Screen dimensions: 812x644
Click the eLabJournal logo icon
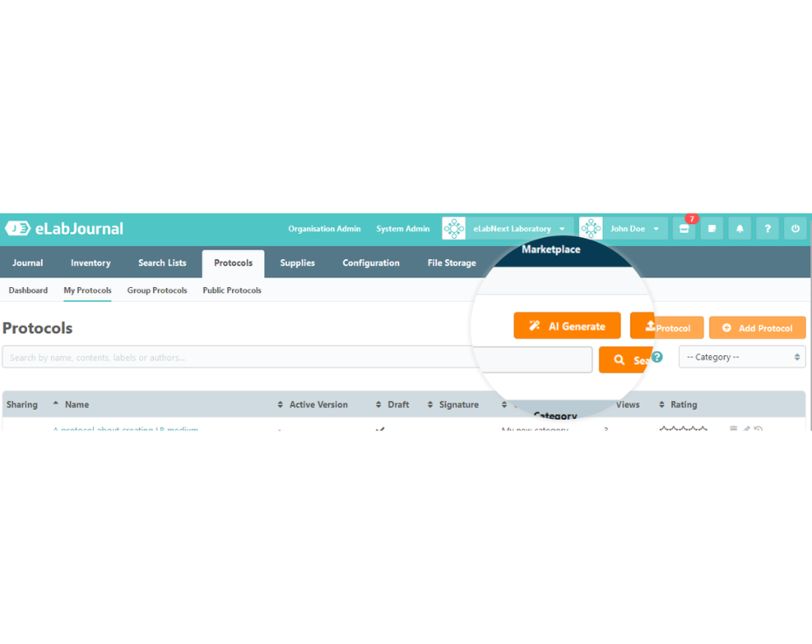click(17, 228)
